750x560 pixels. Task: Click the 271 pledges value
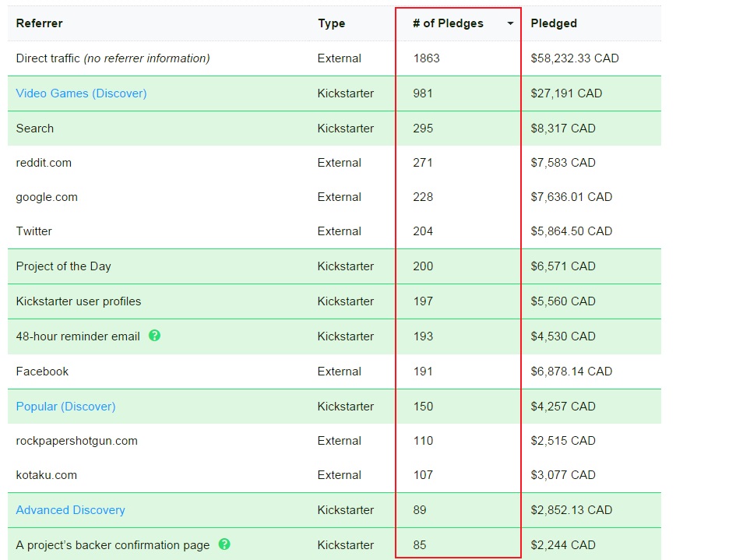[x=423, y=163]
